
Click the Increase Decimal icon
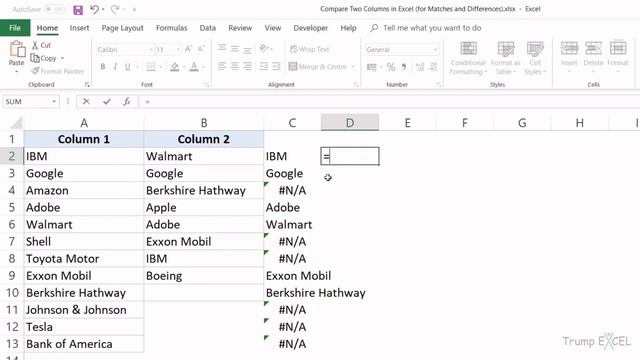[x=420, y=67]
